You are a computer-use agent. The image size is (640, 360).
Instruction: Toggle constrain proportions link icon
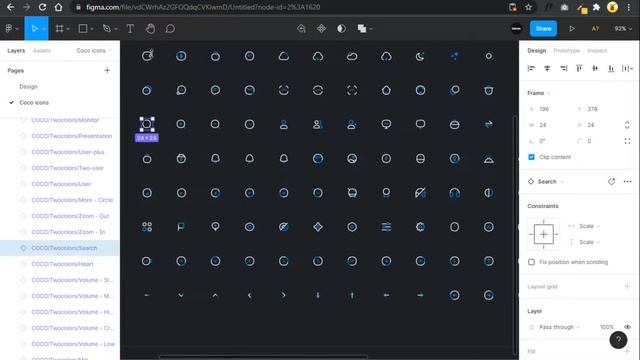click(627, 125)
